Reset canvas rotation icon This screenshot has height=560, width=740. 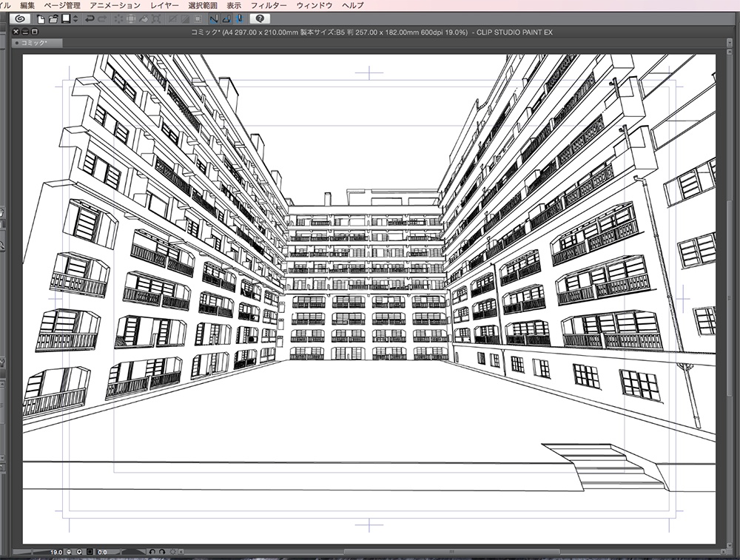point(173,552)
